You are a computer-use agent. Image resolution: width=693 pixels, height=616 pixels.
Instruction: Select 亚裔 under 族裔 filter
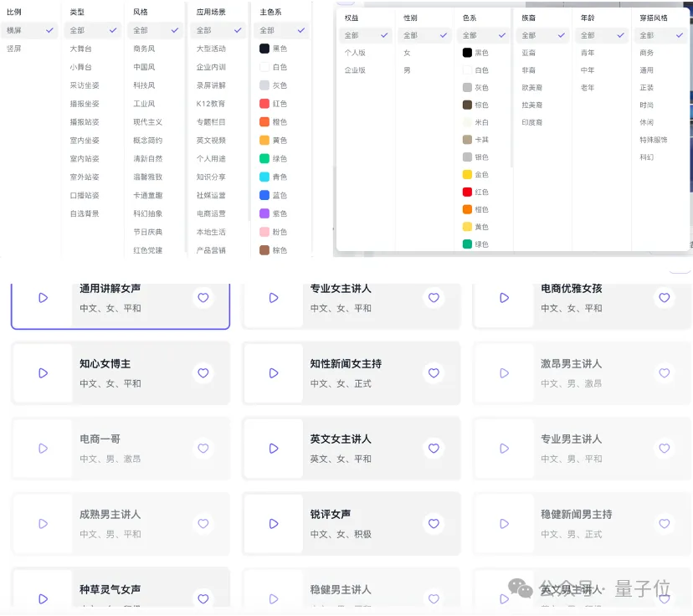pyautogui.click(x=528, y=53)
